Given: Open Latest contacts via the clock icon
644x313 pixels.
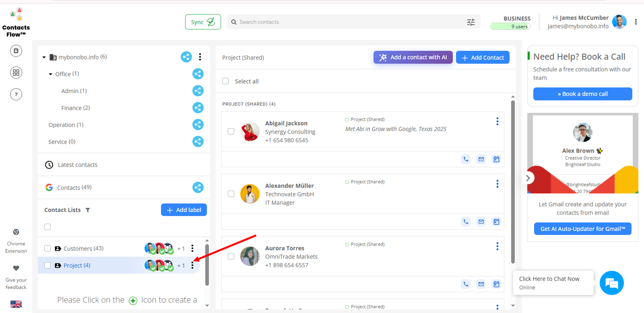Looking at the screenshot, I should (49, 165).
